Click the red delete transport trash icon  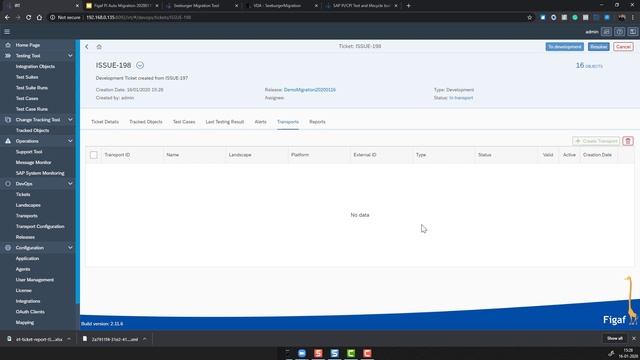(x=628, y=141)
